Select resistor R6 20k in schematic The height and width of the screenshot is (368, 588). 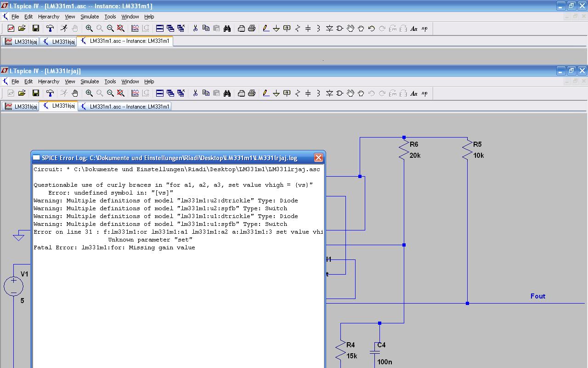pos(404,150)
